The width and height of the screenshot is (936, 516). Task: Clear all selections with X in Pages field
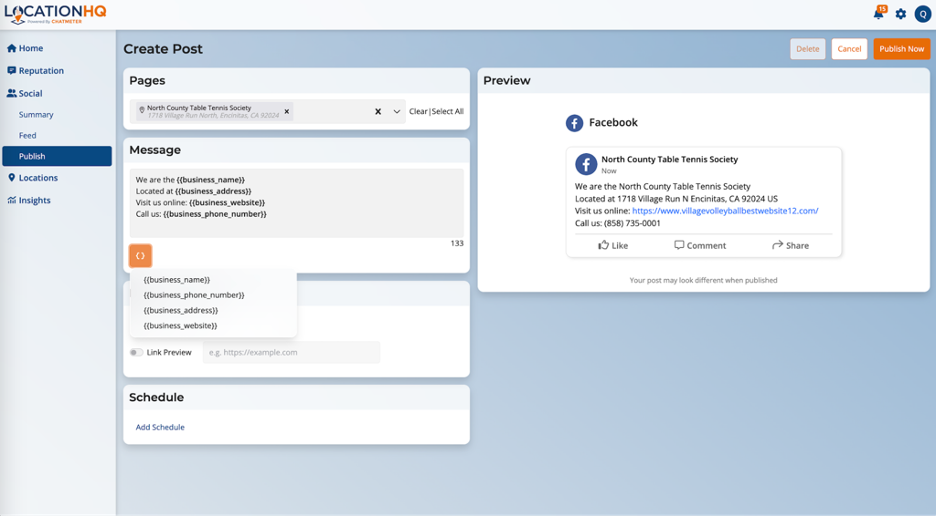(x=378, y=112)
